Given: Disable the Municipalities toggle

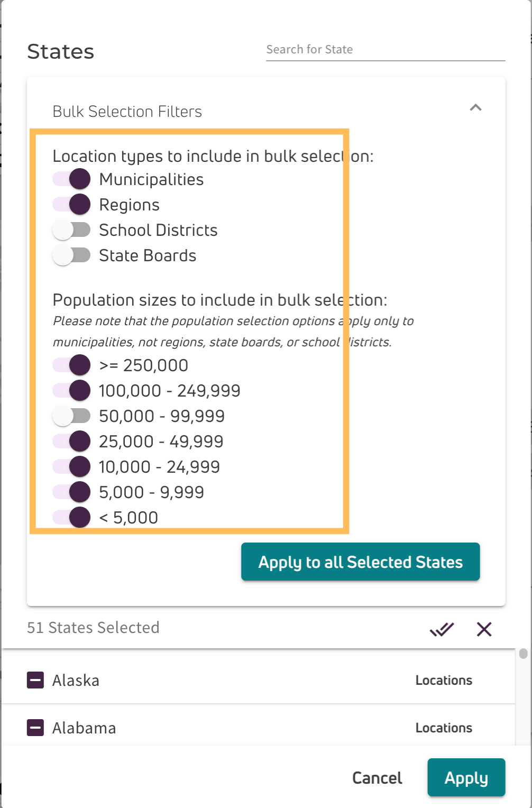Looking at the screenshot, I should click(71, 179).
